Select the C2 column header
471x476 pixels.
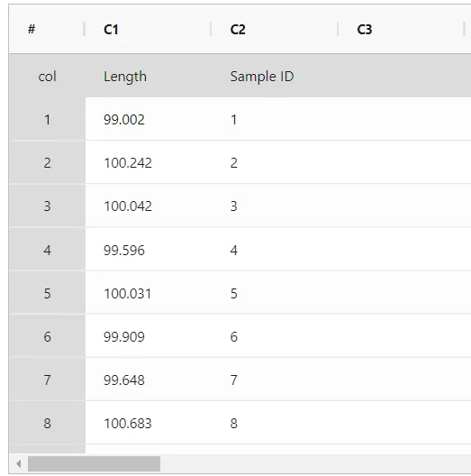click(x=275, y=30)
